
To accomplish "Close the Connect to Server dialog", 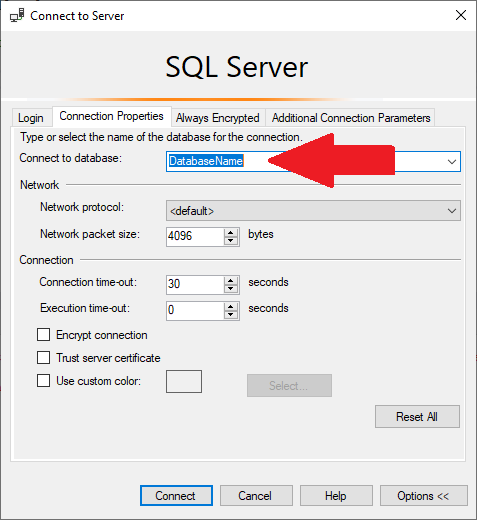I will [461, 15].
